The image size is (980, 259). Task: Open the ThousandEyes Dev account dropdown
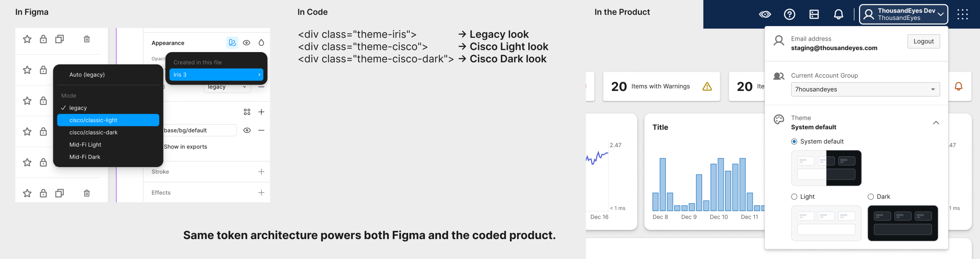pyautogui.click(x=903, y=15)
